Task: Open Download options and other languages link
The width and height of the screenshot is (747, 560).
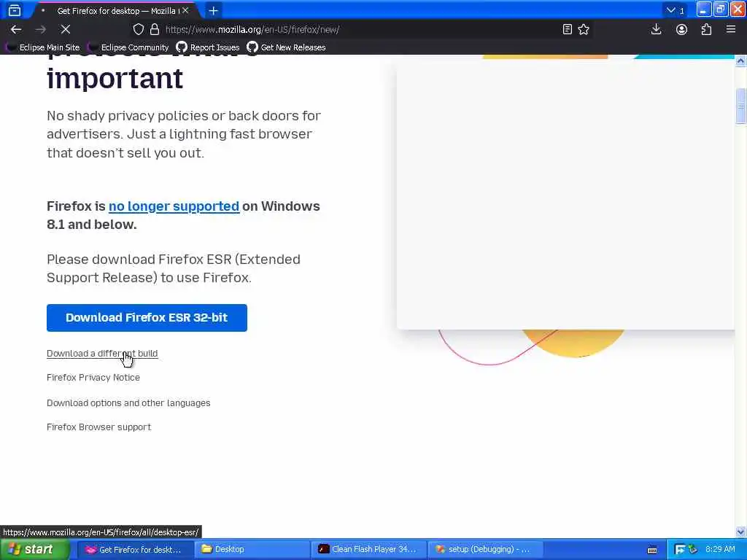Action: pyautogui.click(x=128, y=402)
